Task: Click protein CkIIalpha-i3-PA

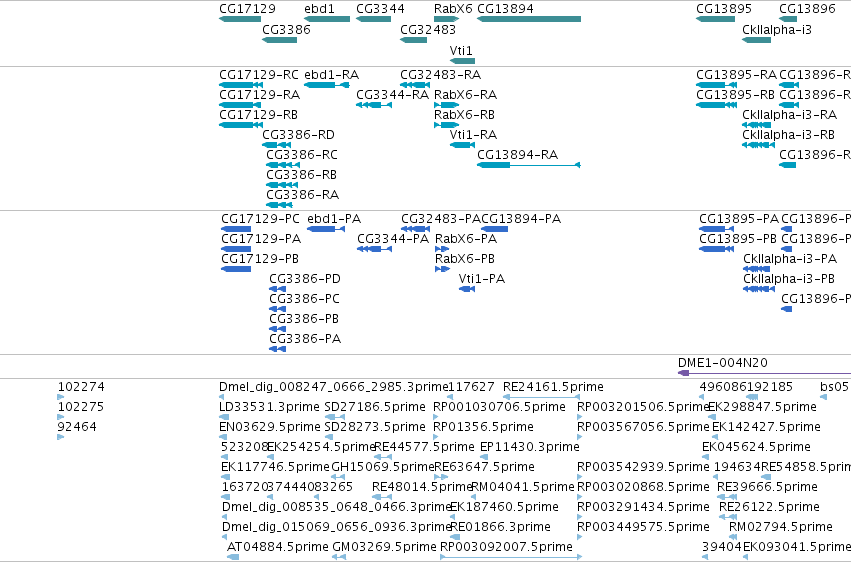Action: tap(757, 269)
